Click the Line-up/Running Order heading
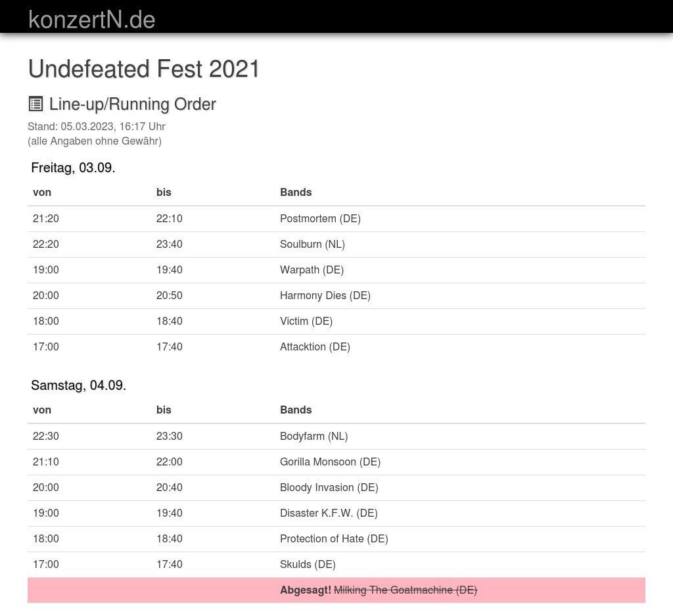This screenshot has width=673, height=616. tap(132, 105)
